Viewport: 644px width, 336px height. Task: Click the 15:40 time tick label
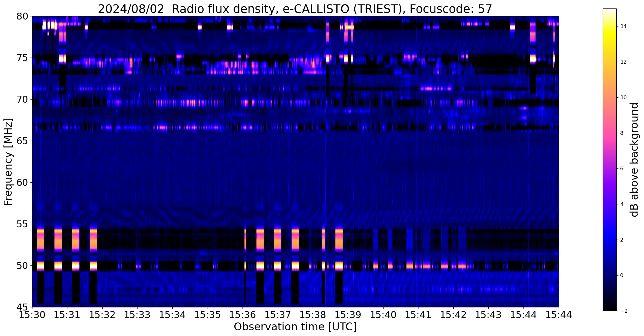tap(383, 315)
